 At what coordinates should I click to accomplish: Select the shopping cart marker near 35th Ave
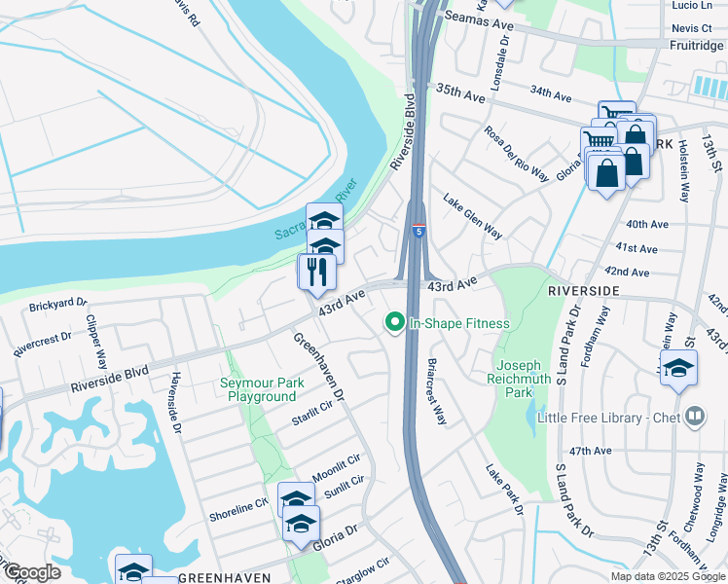[617, 110]
